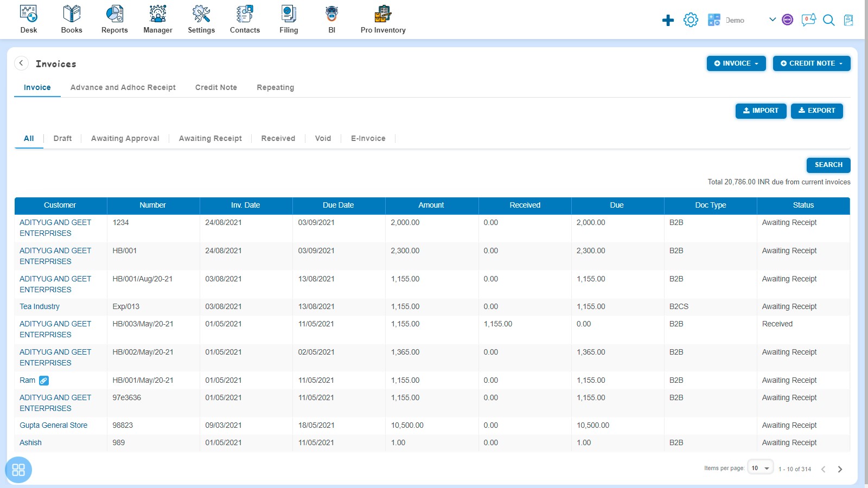Open the Books module icon
The image size is (868, 488).
[x=72, y=14]
